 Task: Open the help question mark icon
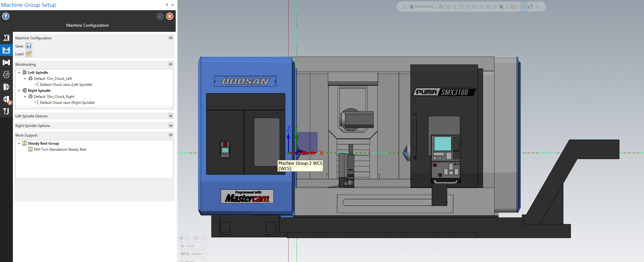[6, 16]
